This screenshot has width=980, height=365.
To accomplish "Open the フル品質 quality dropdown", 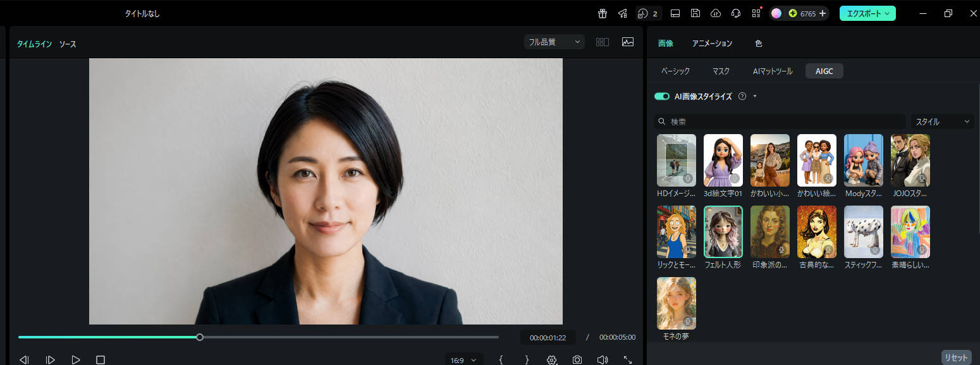I will (x=554, y=42).
